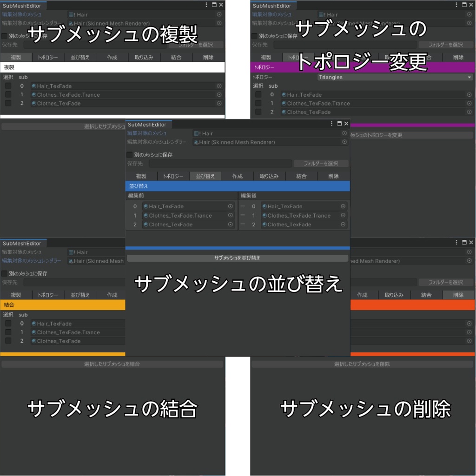The image size is (476, 476).
Task: Open the object picker for the Hair mesh field
Action: click(x=344, y=133)
